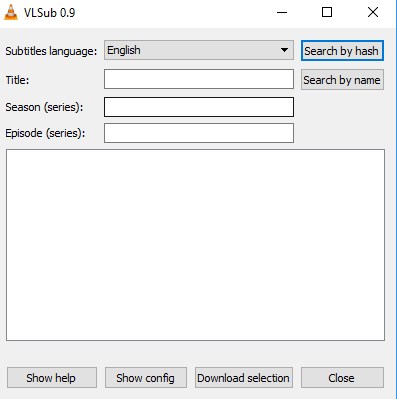
Task: Open Show config
Action: (146, 378)
